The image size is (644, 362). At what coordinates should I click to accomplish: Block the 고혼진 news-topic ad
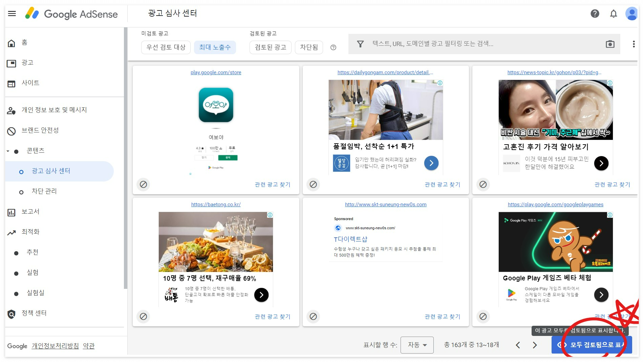point(483,184)
